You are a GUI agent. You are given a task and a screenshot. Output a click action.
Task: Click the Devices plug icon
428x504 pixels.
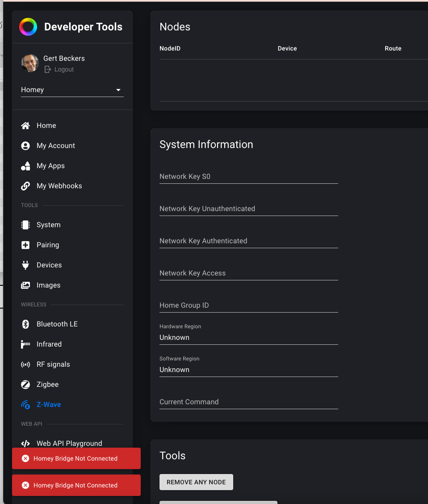point(25,265)
